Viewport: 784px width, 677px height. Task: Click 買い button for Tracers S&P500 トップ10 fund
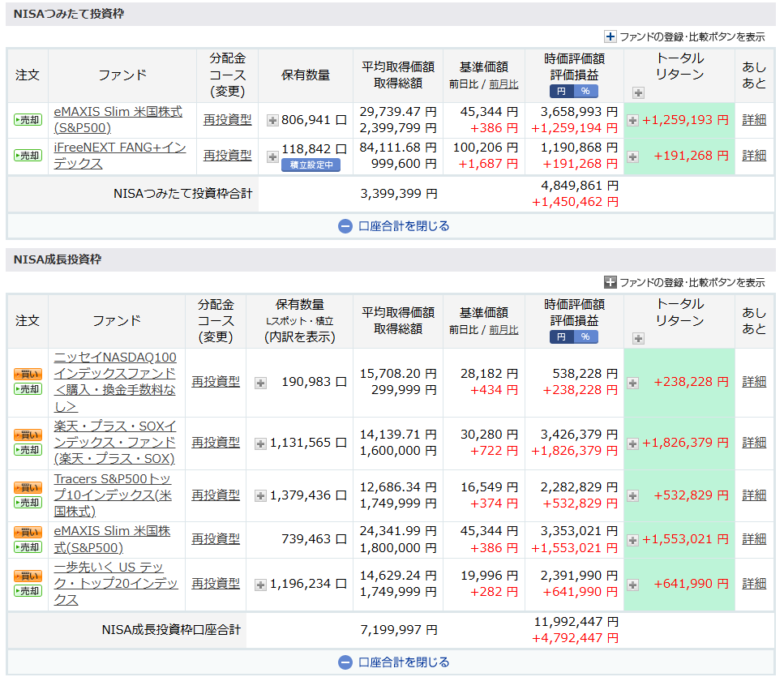tap(28, 487)
